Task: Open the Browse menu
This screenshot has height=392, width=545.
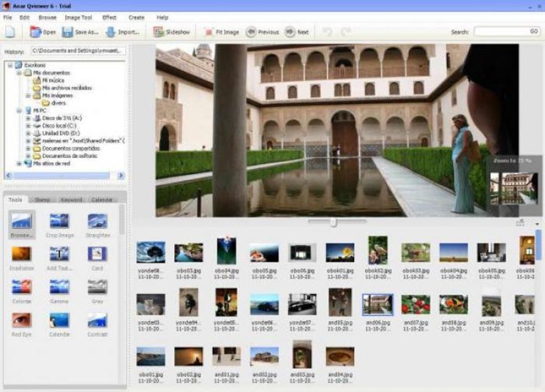Action: (47, 18)
